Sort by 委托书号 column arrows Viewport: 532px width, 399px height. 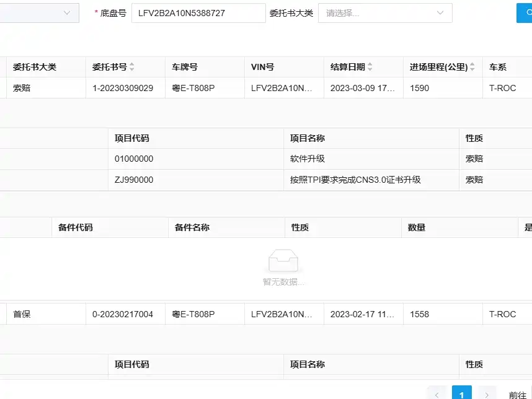click(x=131, y=67)
